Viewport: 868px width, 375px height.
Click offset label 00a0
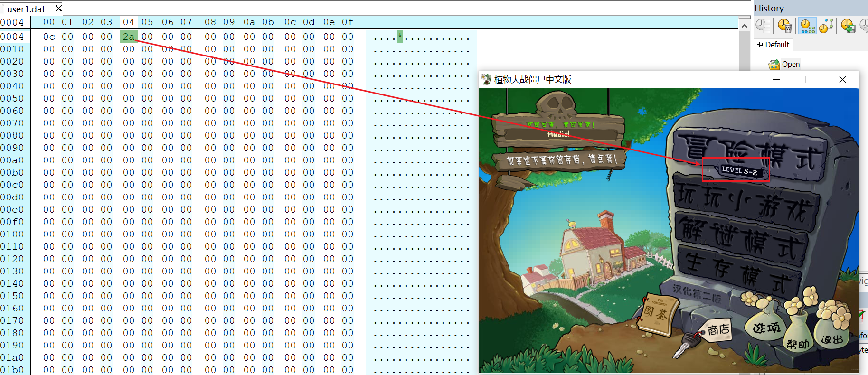pos(12,160)
